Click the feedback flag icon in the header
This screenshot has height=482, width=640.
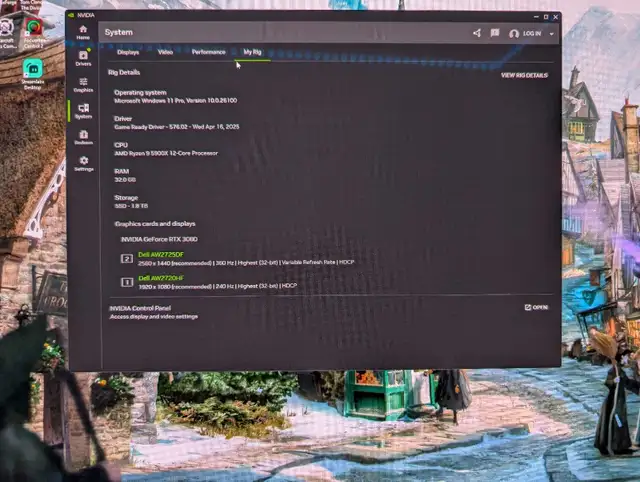pyautogui.click(x=495, y=33)
